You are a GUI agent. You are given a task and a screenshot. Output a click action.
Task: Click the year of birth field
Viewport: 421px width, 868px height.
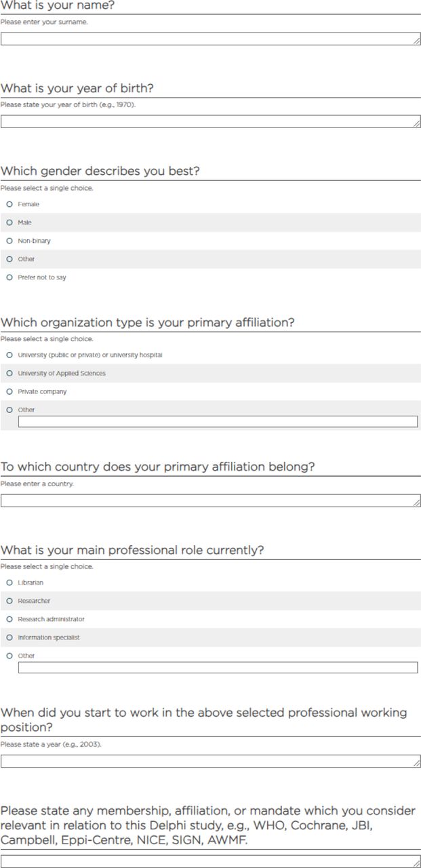pos(210,121)
